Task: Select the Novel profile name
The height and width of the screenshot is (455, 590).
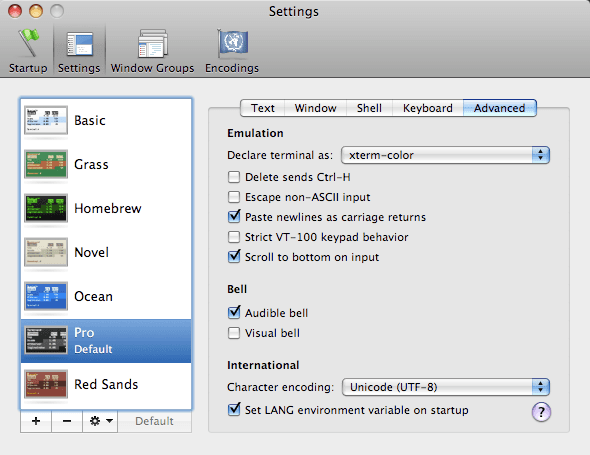Action: coord(92,252)
